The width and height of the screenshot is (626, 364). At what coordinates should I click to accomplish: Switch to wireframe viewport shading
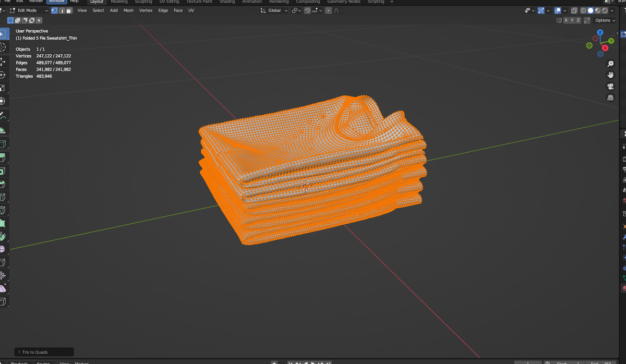coord(583,10)
